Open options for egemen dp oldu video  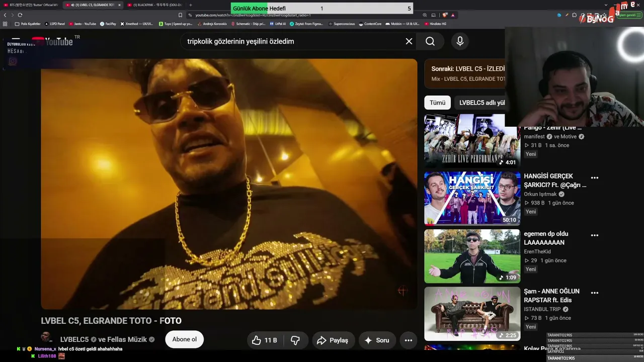click(x=595, y=235)
